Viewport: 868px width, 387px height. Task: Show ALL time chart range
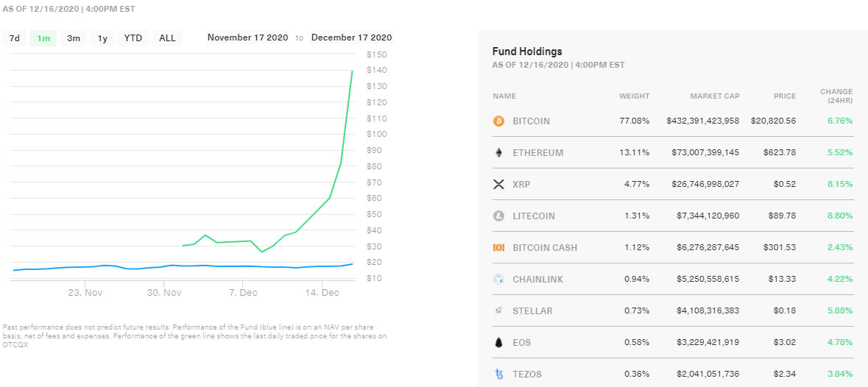(167, 38)
